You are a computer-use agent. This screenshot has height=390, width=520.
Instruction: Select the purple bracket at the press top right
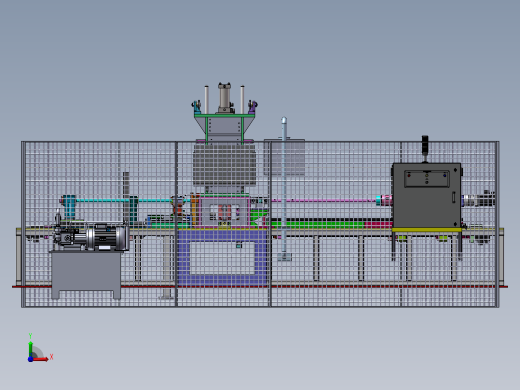pyautogui.click(x=252, y=107)
